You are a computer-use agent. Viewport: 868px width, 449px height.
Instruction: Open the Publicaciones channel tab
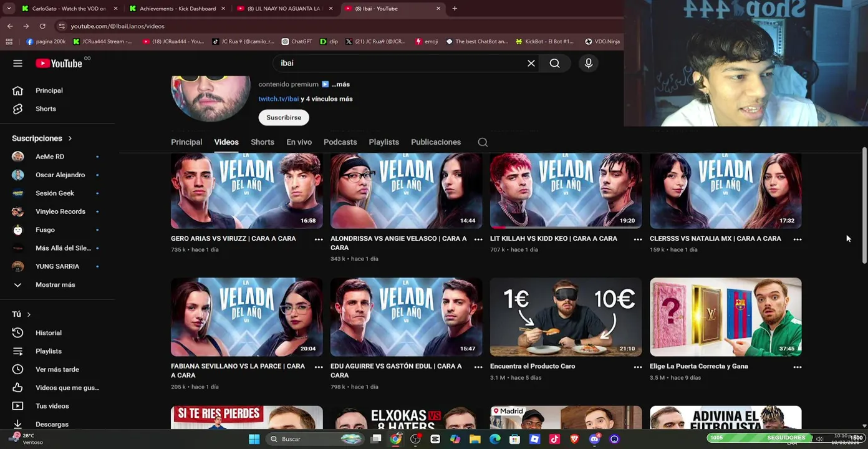[x=436, y=142]
